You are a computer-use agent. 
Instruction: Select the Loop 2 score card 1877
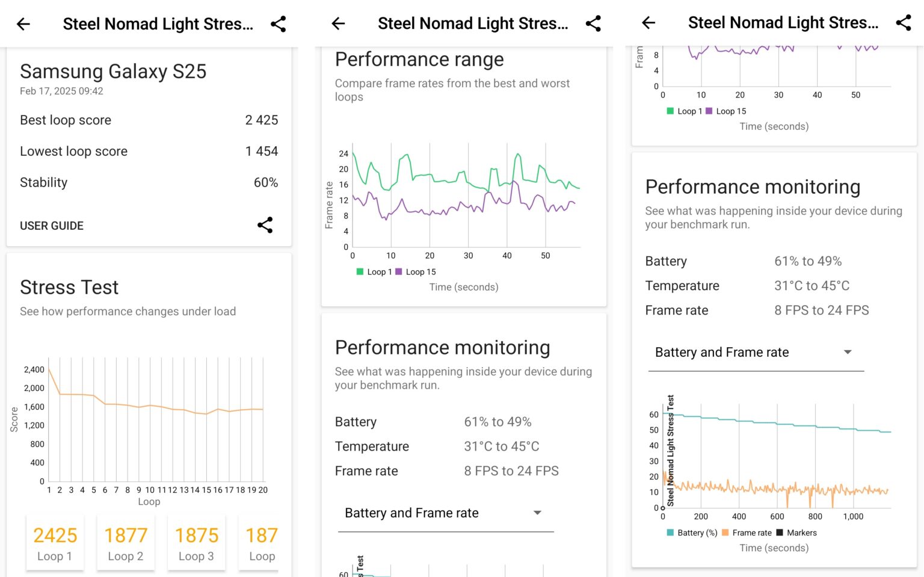[x=126, y=543]
